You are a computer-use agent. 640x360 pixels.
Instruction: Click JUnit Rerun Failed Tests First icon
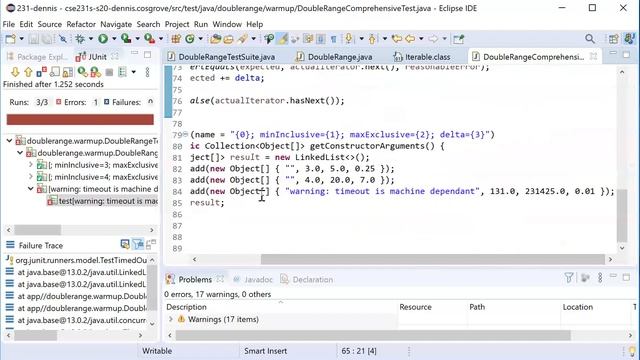96,72
